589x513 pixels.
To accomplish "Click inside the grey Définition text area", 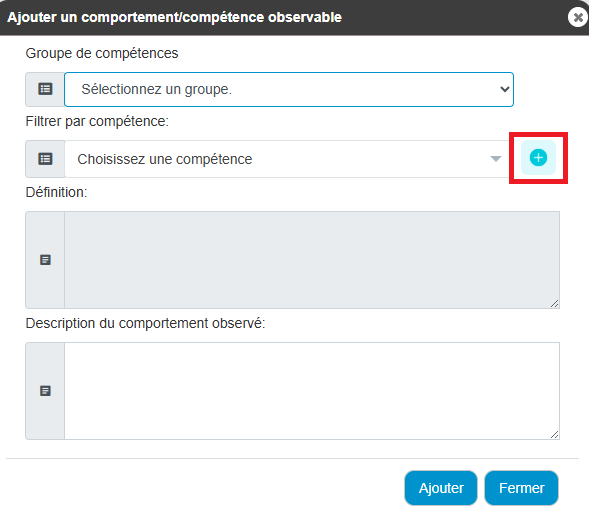I will point(312,260).
